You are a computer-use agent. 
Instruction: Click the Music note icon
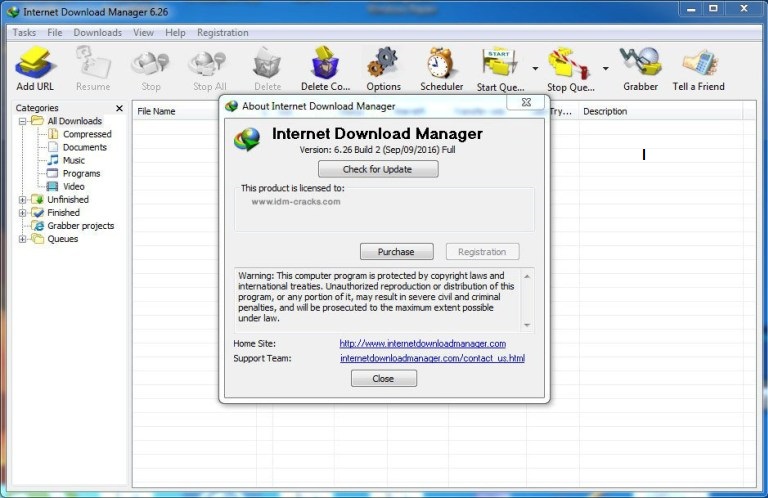tap(53, 160)
